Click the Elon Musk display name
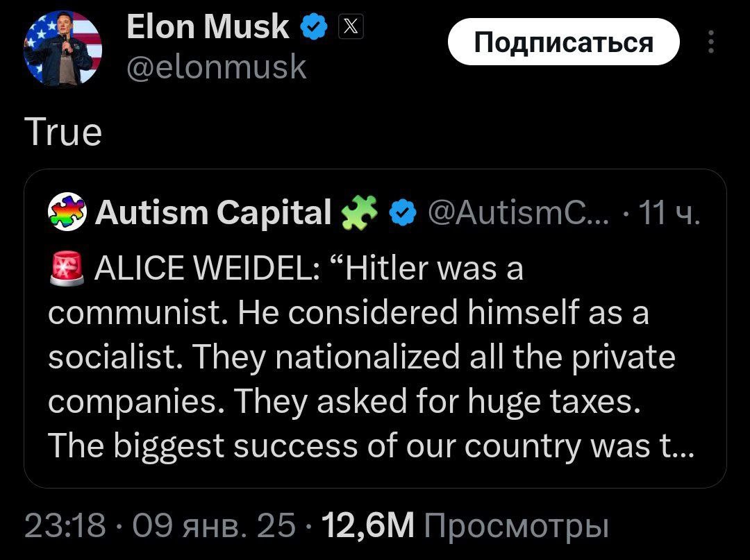750x560 pixels. pyautogui.click(x=208, y=28)
